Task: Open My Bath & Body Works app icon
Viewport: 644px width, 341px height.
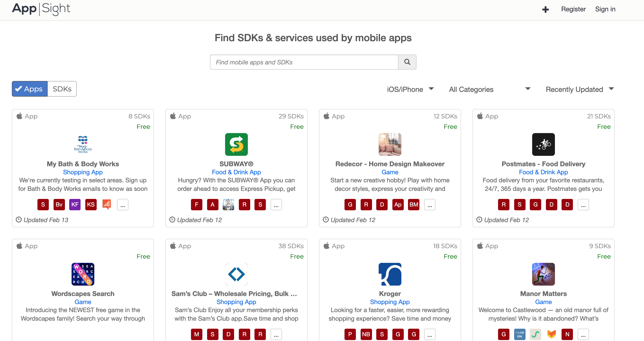Action: (x=83, y=144)
